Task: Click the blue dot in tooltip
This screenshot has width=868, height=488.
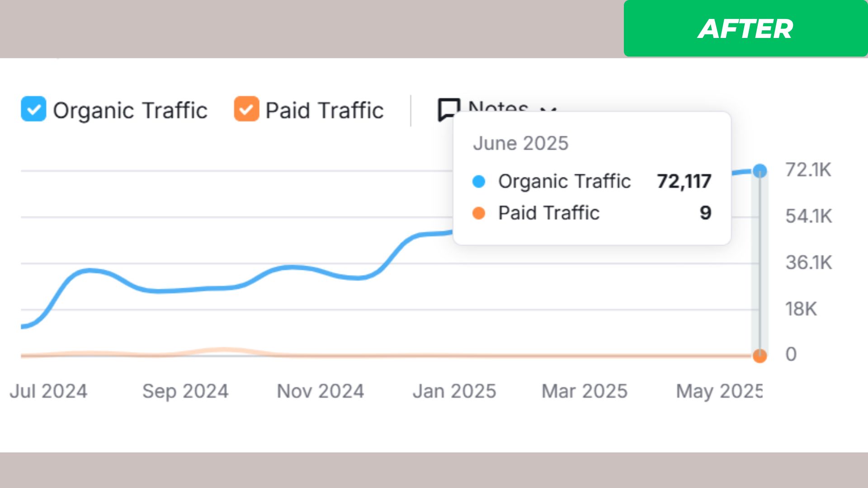Action: tap(479, 181)
